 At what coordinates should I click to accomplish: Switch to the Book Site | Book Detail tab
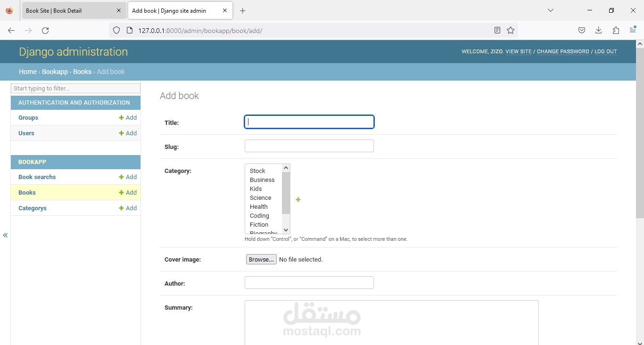click(74, 10)
